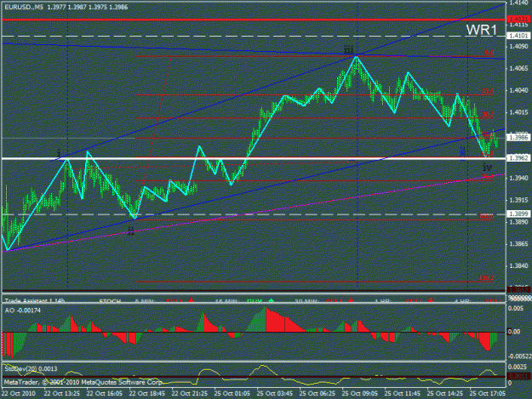Click the 1.4015 price axis value

click(x=518, y=112)
